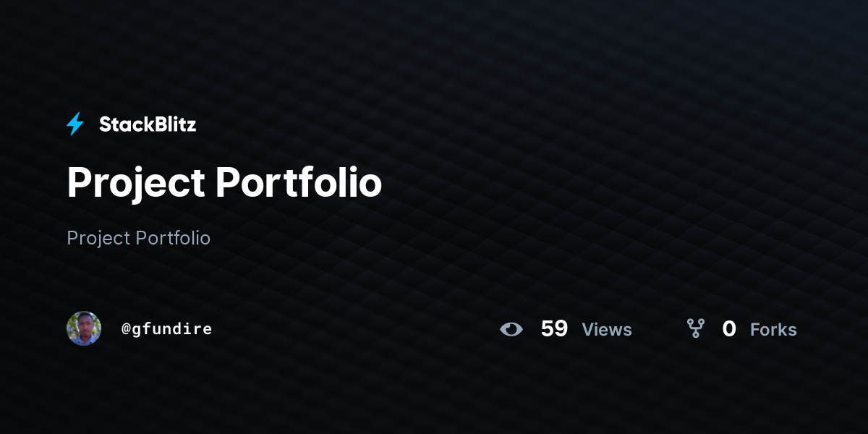Open the StackBlitz wordmark link
The width and height of the screenshot is (868, 434).
(148, 124)
